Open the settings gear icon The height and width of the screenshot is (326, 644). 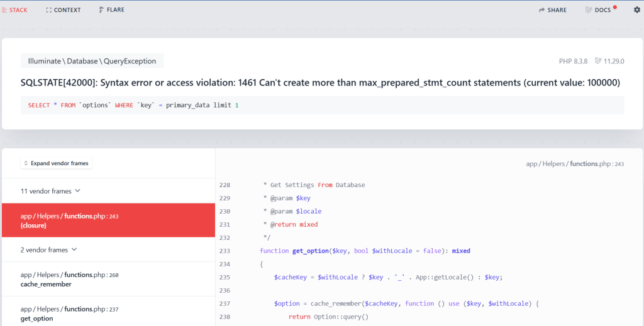[636, 9]
